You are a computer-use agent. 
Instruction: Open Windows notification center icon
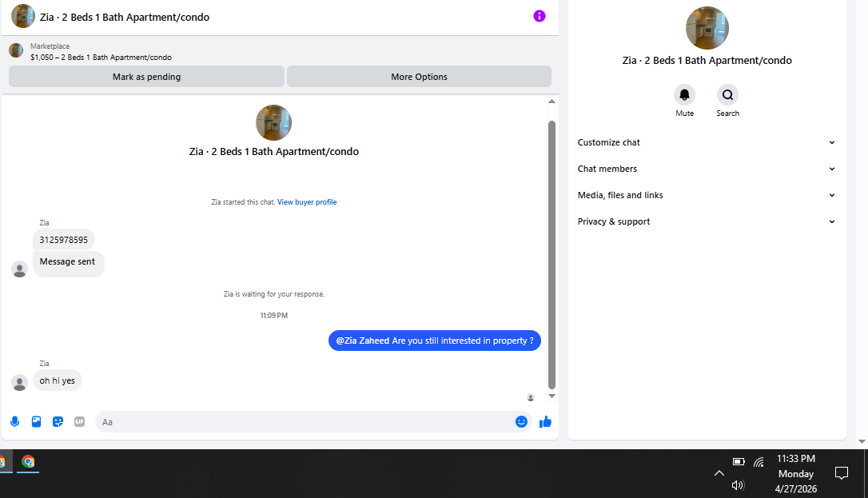click(842, 473)
